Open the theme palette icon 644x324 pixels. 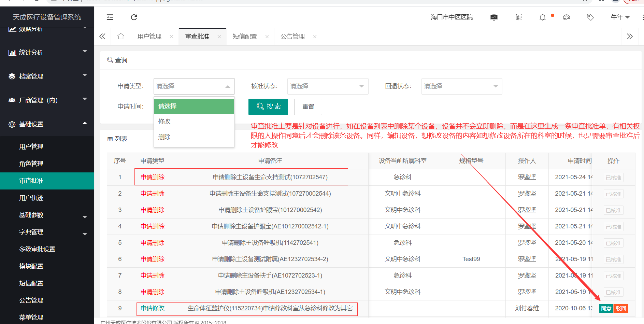(567, 17)
